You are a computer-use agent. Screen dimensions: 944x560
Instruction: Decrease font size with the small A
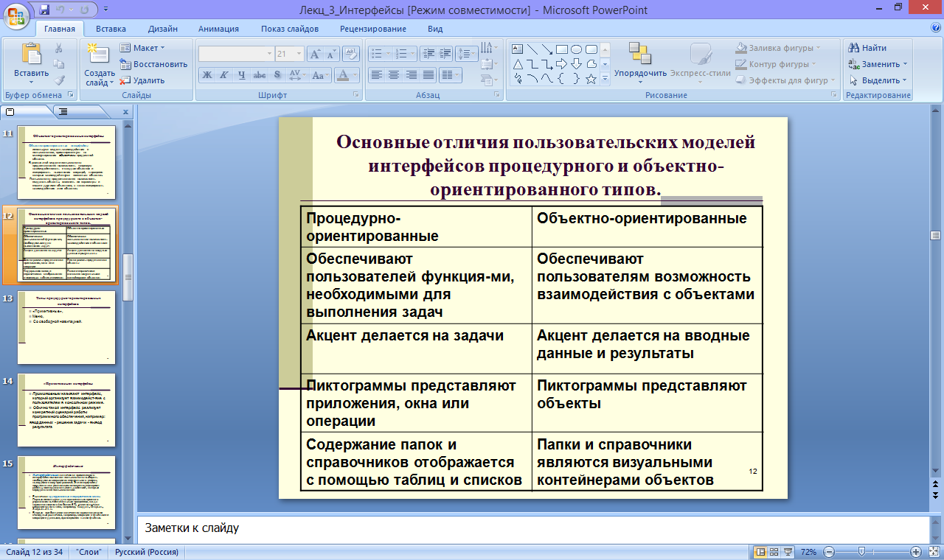point(330,54)
